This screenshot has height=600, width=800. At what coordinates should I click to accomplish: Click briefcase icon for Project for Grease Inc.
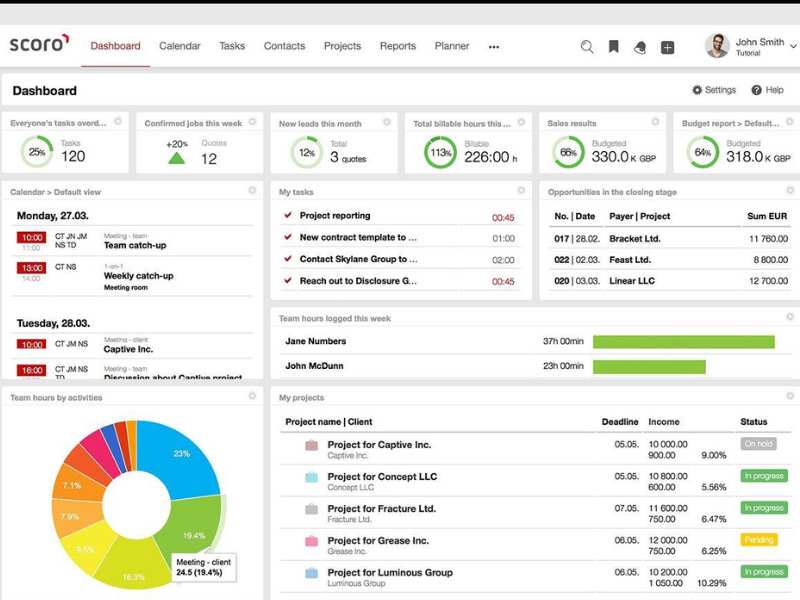[311, 541]
